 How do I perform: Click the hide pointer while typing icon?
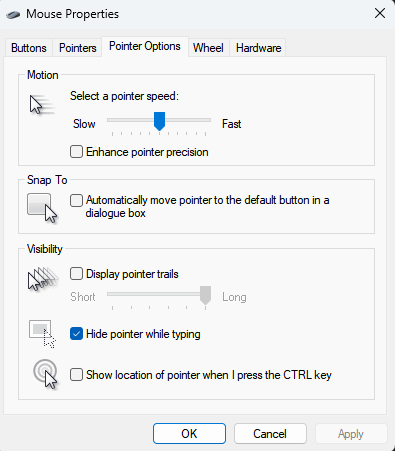pos(42,334)
